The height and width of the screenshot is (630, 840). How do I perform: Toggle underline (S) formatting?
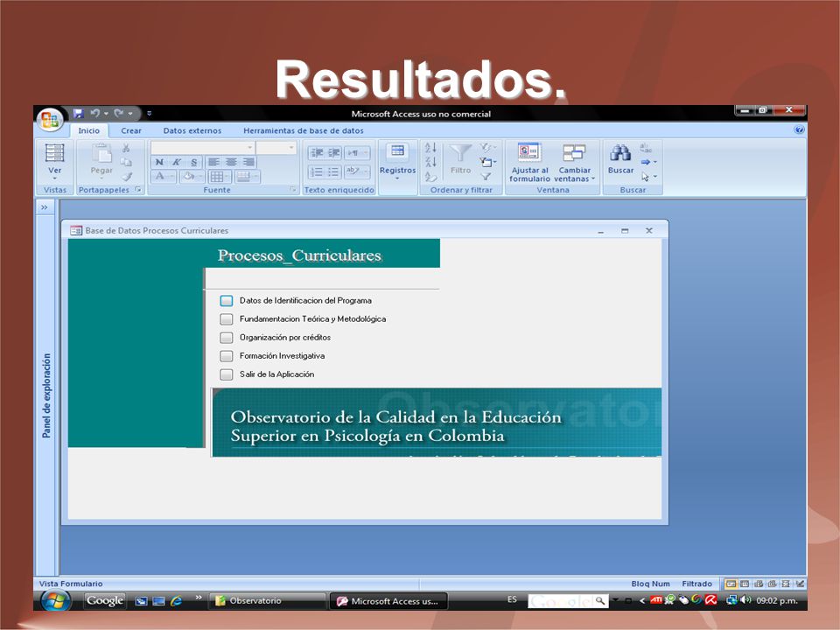pos(194,163)
